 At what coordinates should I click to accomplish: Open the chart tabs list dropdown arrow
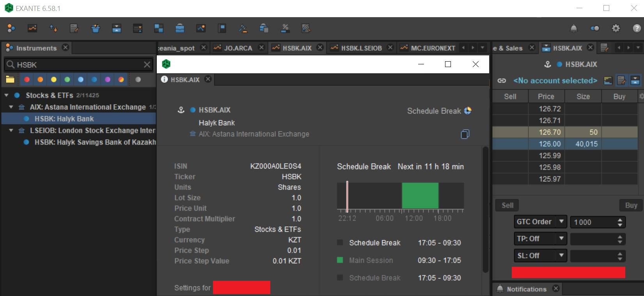(483, 48)
